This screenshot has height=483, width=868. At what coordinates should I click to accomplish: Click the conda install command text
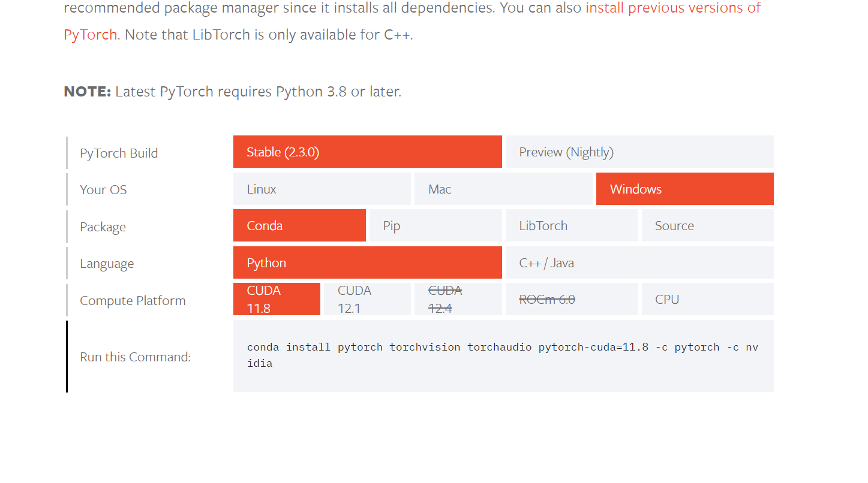pyautogui.click(x=503, y=355)
